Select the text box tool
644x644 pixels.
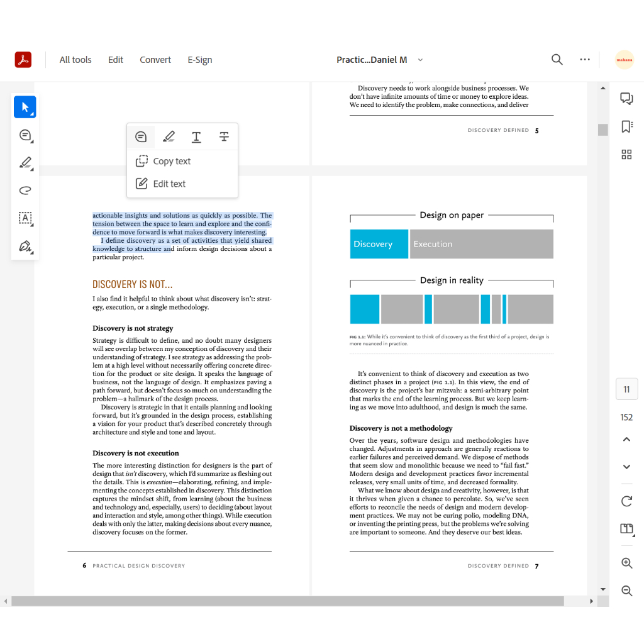25,218
